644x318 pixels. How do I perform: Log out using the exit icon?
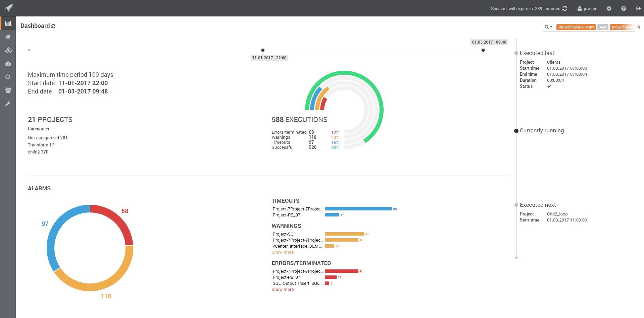click(x=638, y=9)
